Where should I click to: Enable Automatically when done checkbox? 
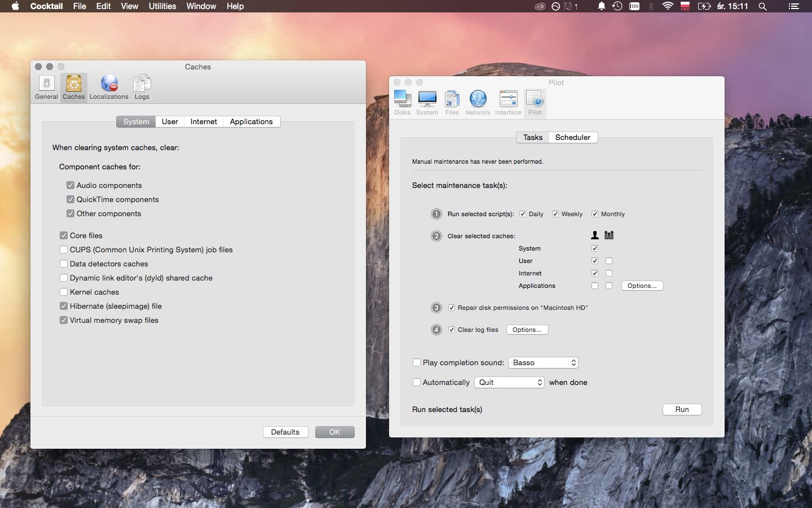417,382
